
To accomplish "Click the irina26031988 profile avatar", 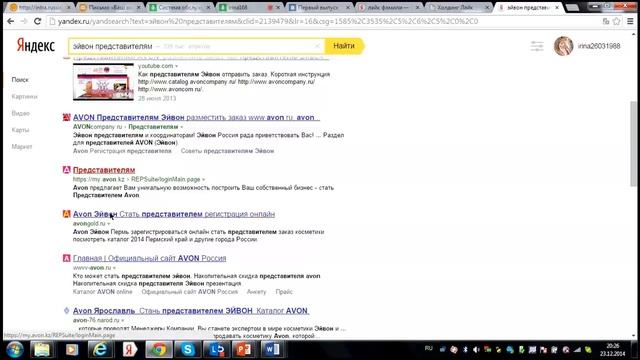I will pos(563,46).
